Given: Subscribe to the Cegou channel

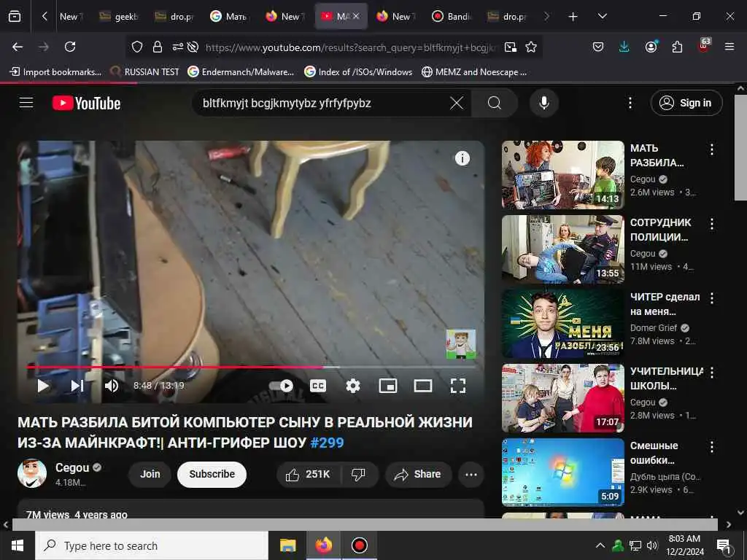Looking at the screenshot, I should pos(212,474).
